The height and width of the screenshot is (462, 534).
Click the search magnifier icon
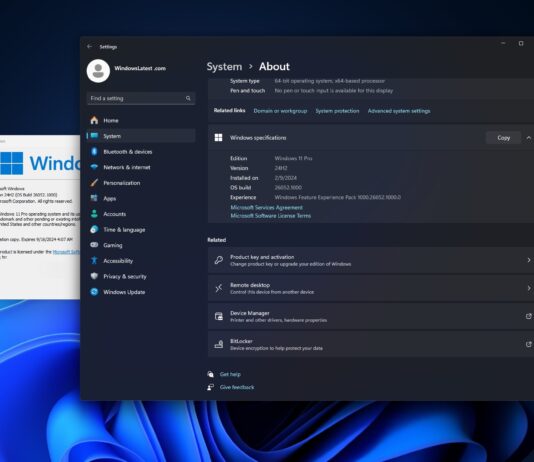click(x=188, y=98)
